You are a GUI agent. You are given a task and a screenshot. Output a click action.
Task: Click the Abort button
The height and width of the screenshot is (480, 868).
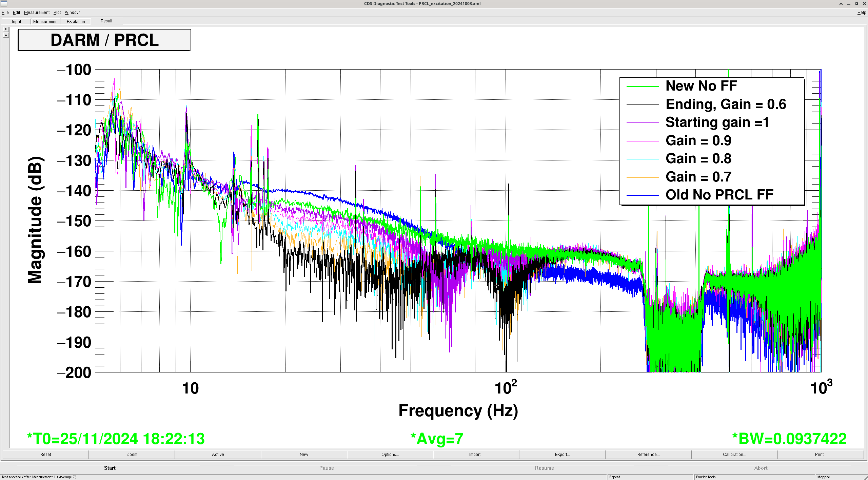tap(759, 468)
